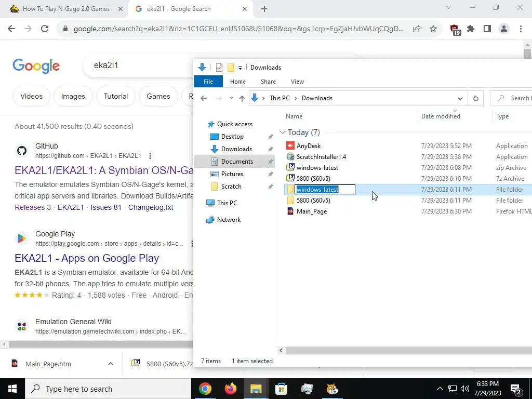
Task: Open Windows Start menu
Action: coord(12,389)
